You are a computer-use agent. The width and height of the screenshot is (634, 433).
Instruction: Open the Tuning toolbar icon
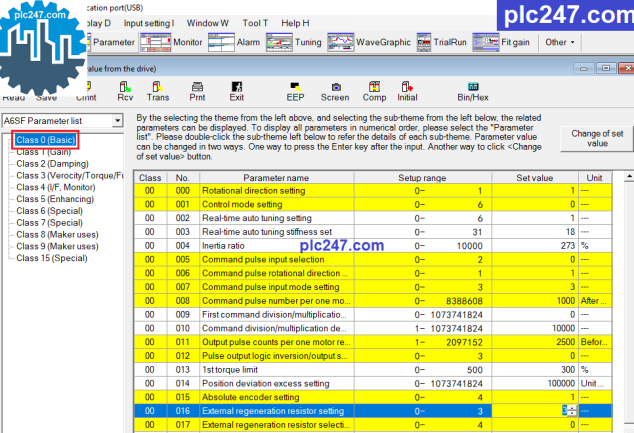pyautogui.click(x=294, y=42)
